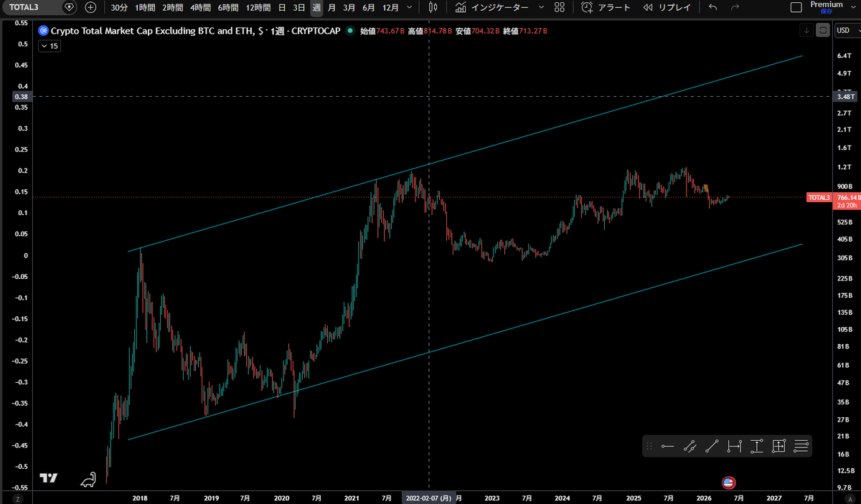Choose the 3日 interval
This screenshot has height=504, width=861.
pos(298,7)
